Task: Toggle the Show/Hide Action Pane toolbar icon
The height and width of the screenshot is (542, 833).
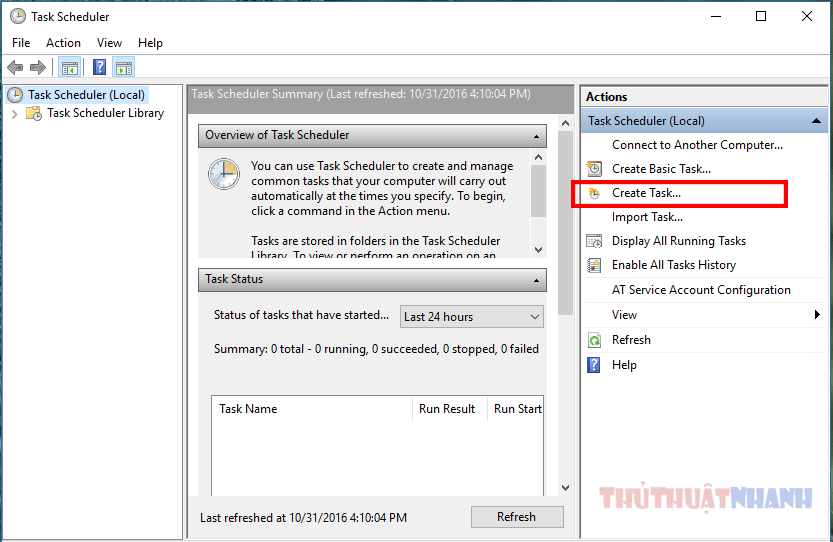Action: point(124,67)
